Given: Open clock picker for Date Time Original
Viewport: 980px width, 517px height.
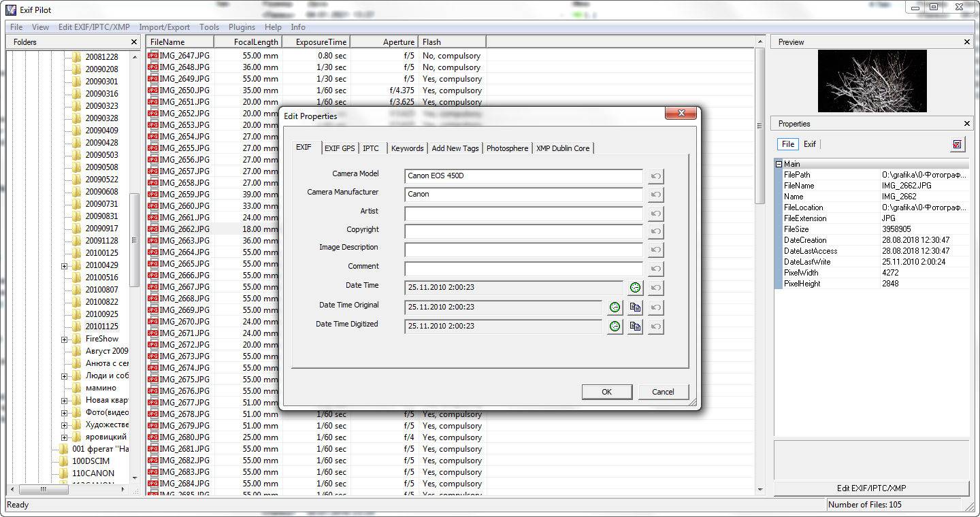Looking at the screenshot, I should click(615, 307).
